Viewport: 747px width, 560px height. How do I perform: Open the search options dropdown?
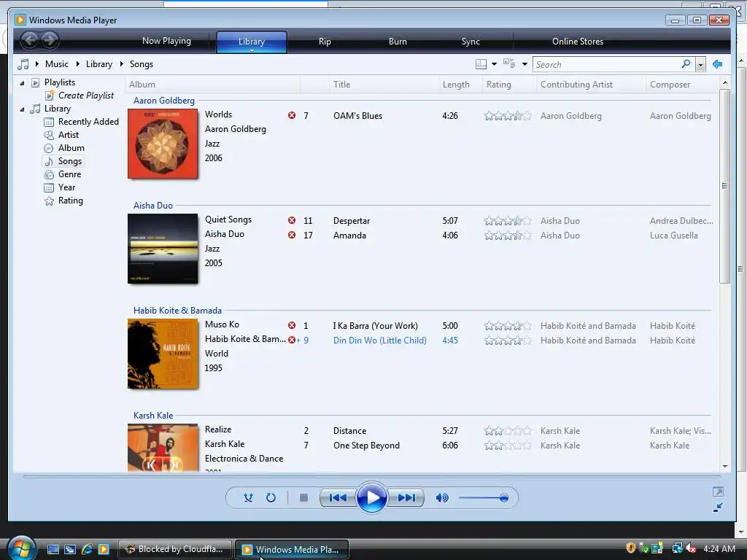click(x=700, y=64)
